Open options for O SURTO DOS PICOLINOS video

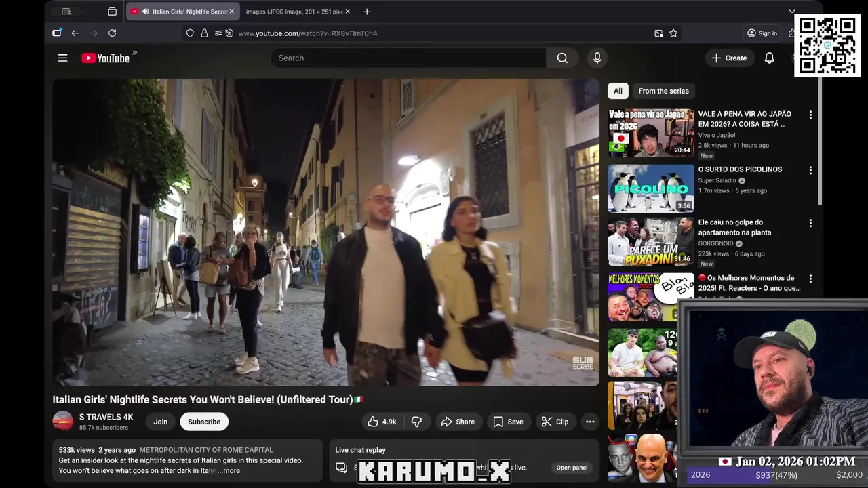coord(810,171)
